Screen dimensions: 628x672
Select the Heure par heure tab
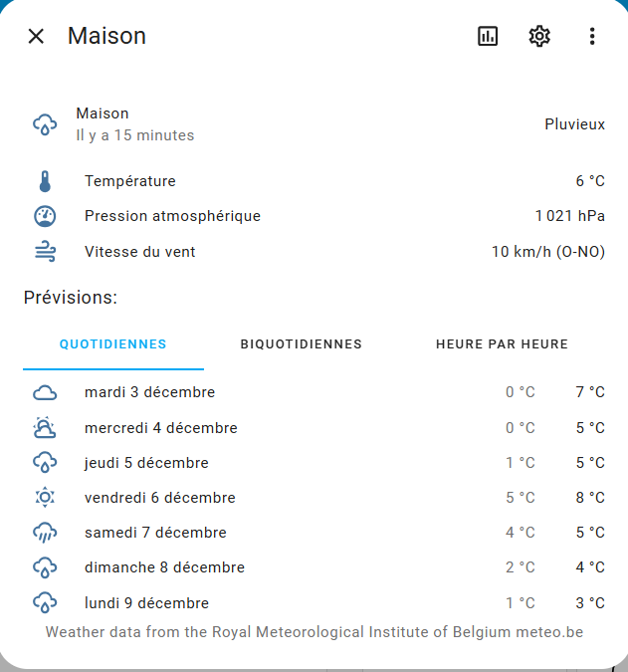tap(502, 344)
